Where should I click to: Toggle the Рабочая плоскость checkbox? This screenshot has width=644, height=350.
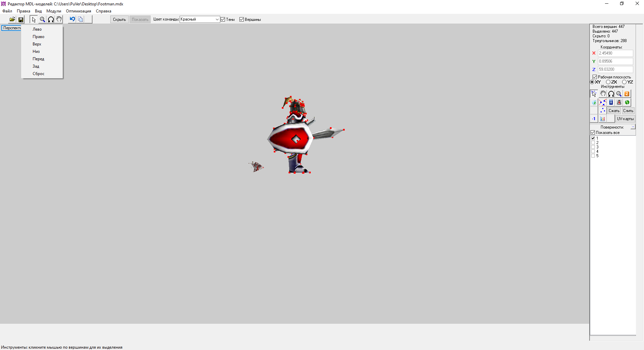(x=595, y=77)
